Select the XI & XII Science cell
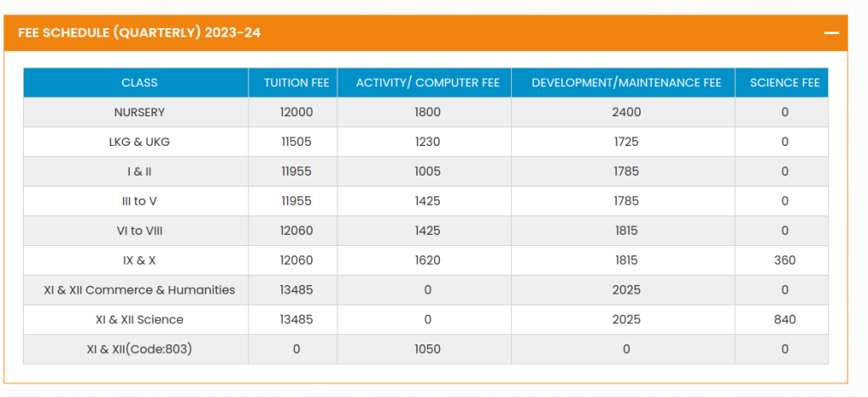868x397 pixels. tap(139, 320)
